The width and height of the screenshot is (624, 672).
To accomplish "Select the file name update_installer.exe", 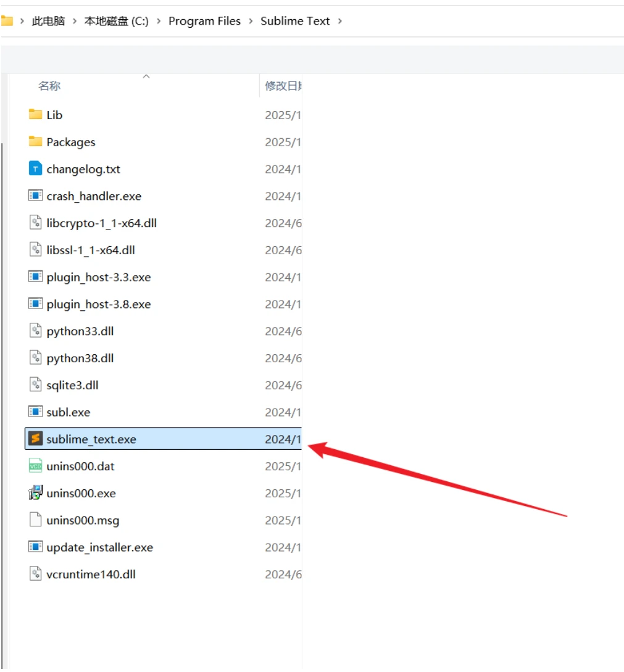I will 100,547.
